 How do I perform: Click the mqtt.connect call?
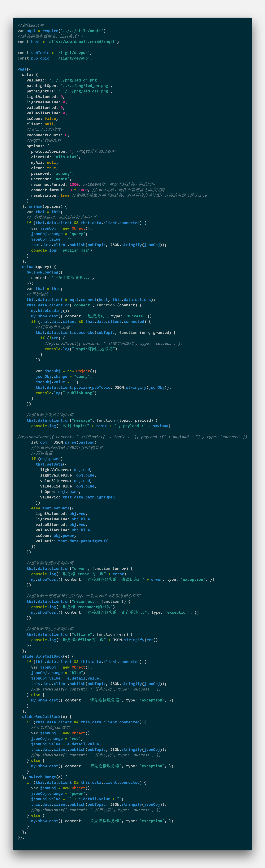[83, 300]
